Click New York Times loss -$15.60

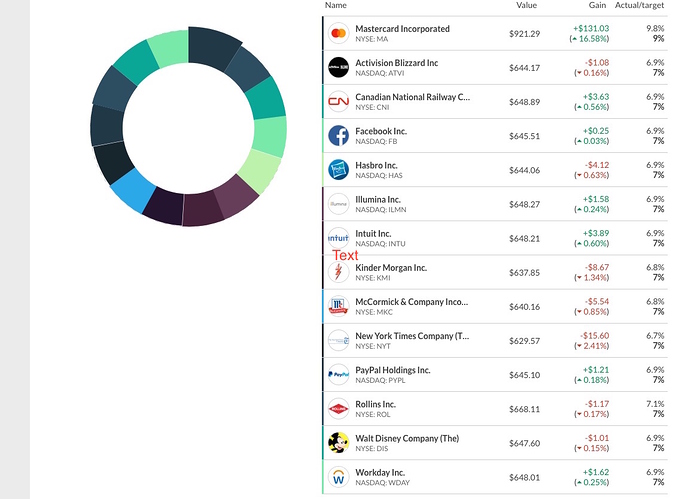[595, 336]
